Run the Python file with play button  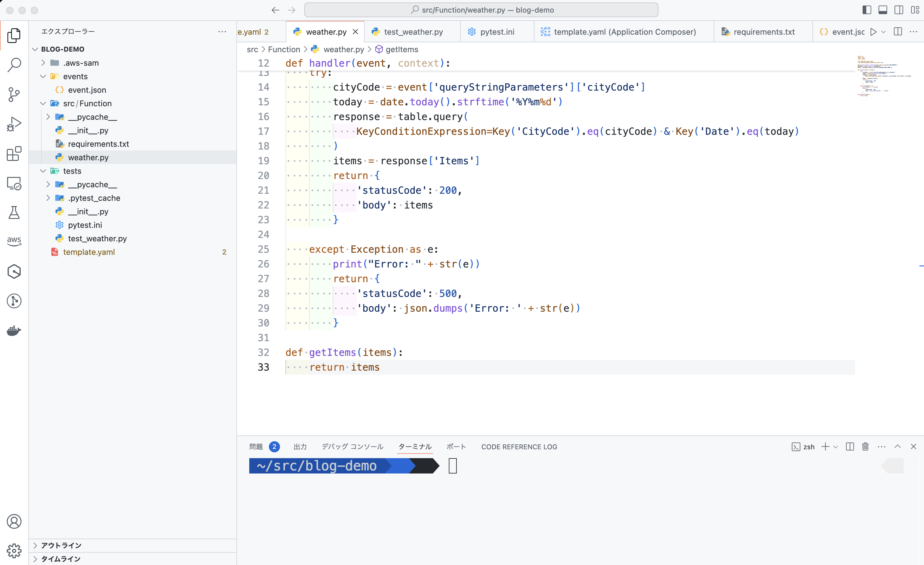[873, 32]
